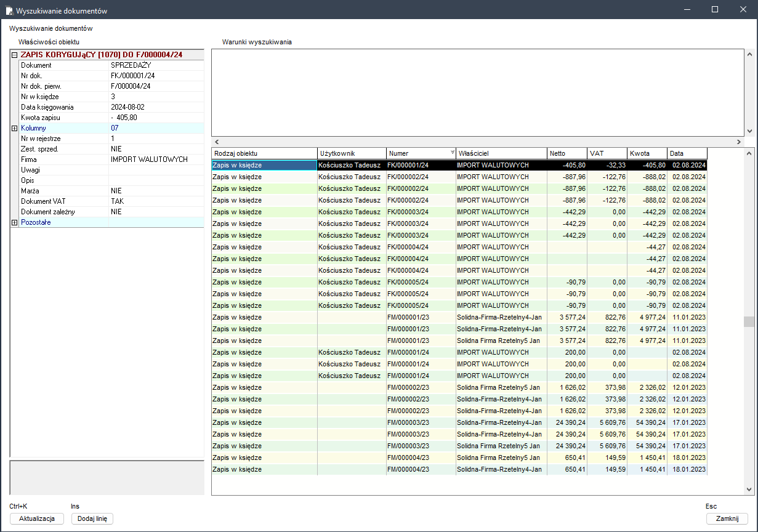The image size is (758, 532).
Task: Click the conditions box scroll down arrow
Action: [x=749, y=131]
